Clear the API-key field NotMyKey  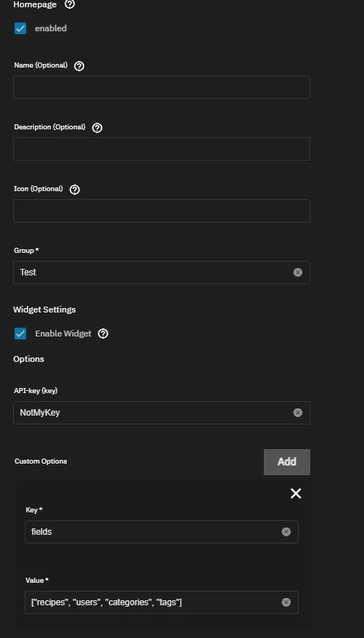coord(298,413)
